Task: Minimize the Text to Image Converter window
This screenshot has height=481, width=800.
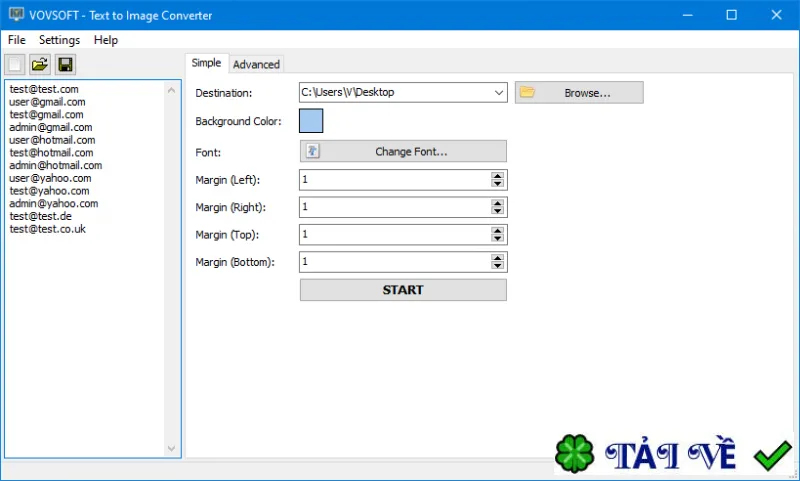Action: [688, 15]
